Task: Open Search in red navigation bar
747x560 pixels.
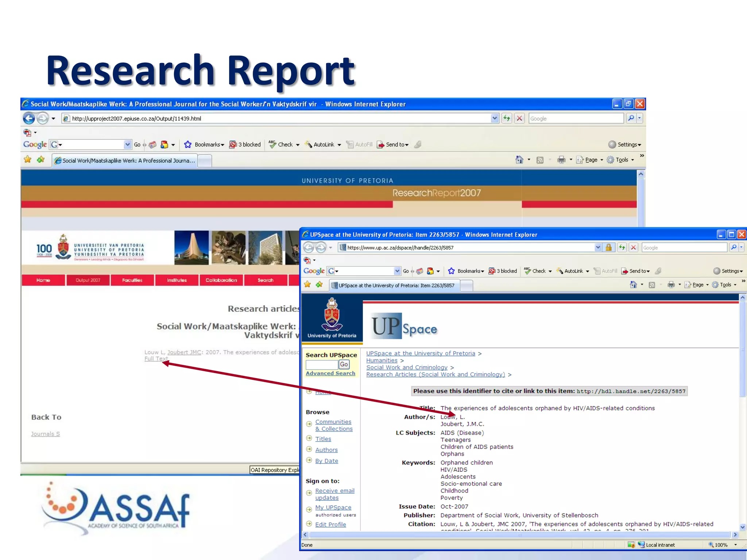Action: tap(266, 280)
